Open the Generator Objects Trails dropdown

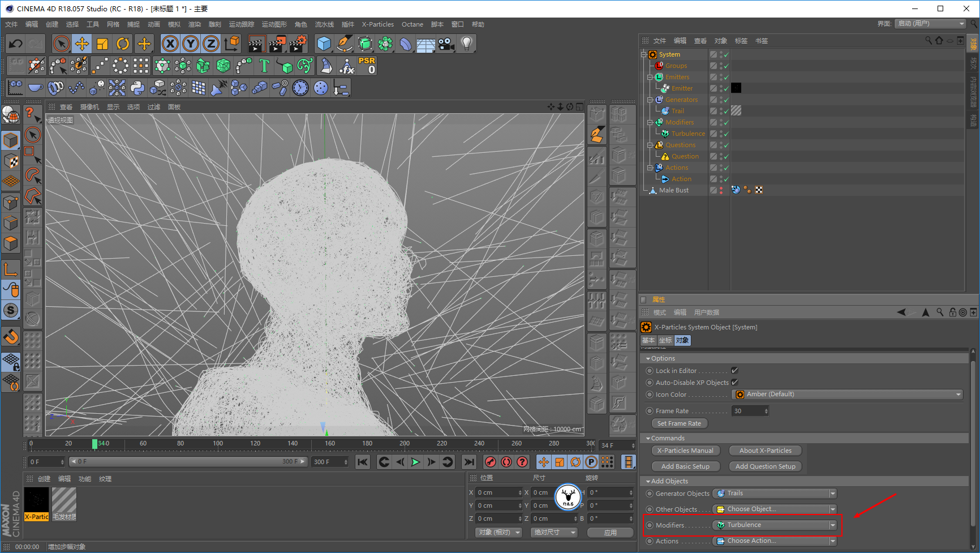[774, 494]
